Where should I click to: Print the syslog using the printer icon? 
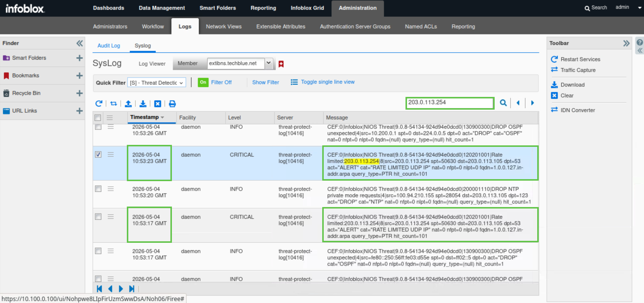(x=172, y=104)
